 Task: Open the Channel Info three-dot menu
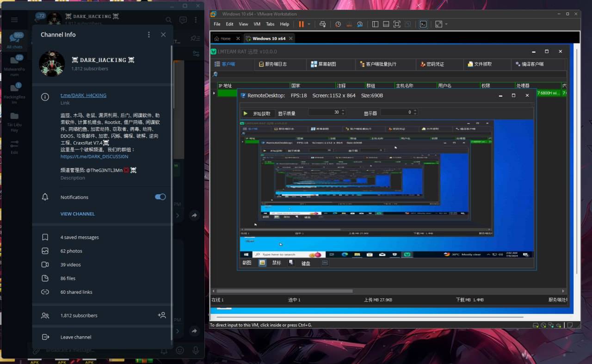click(x=148, y=35)
